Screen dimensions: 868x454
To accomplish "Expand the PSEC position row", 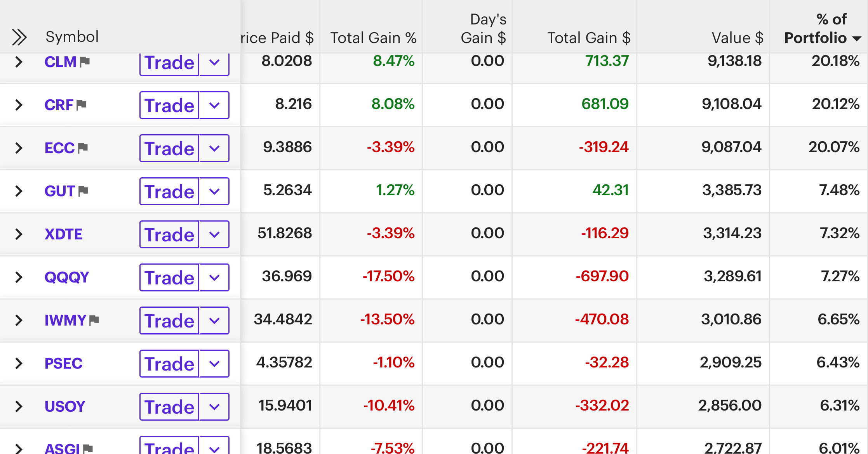I will [18, 363].
